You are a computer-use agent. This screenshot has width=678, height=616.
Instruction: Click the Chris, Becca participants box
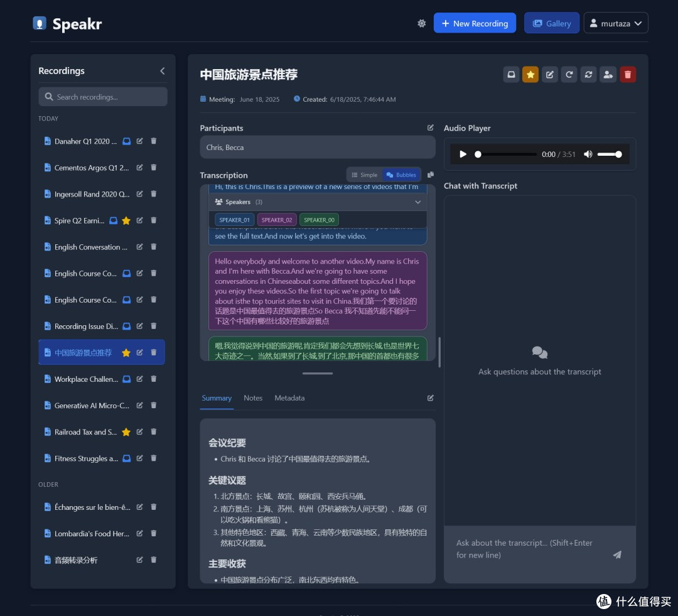pos(318,147)
